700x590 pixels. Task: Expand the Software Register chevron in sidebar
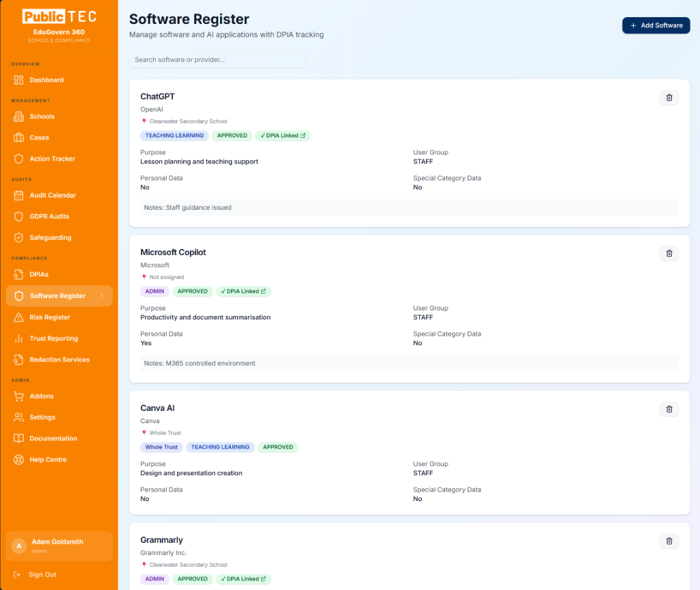(x=101, y=295)
